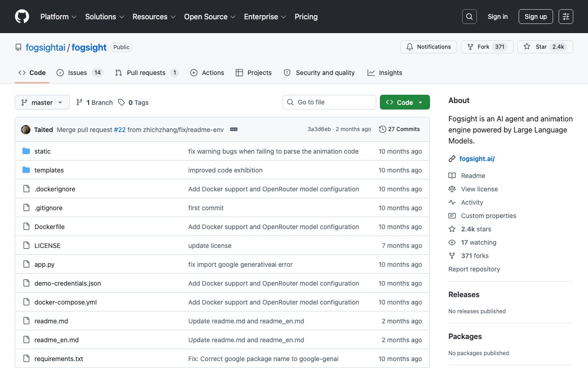This screenshot has height=368, width=588.
Task: Click the book icon beside Readme
Action: click(452, 176)
